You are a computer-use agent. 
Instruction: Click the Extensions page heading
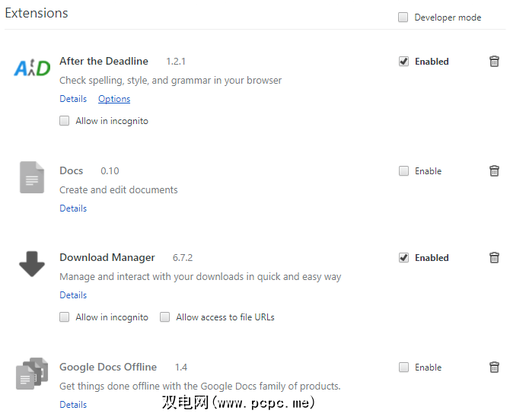coord(37,13)
